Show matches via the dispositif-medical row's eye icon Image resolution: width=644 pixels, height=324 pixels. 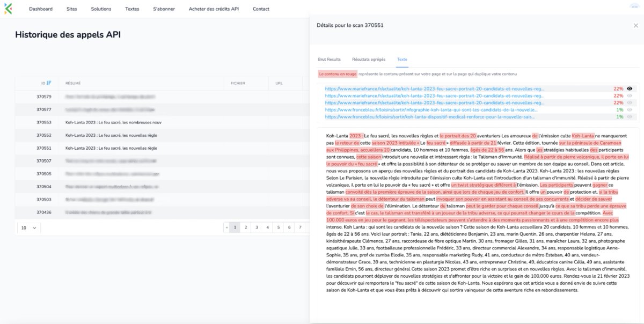pos(630,116)
